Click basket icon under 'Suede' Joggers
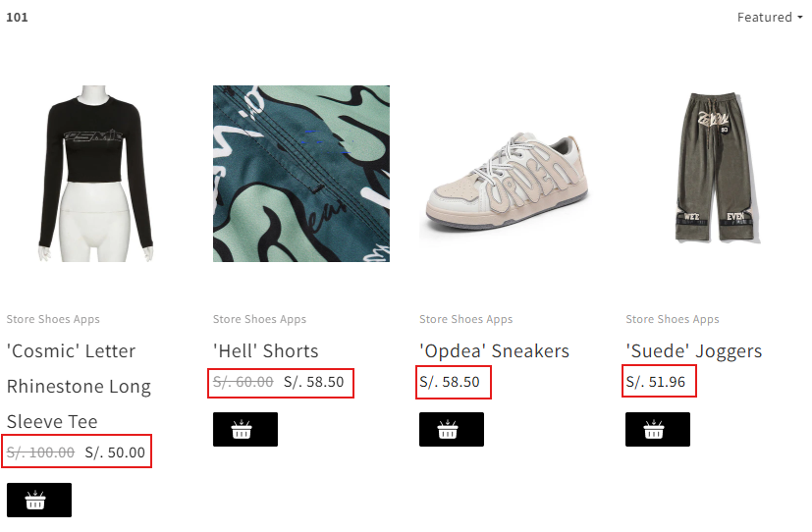The image size is (812, 532). (x=658, y=430)
